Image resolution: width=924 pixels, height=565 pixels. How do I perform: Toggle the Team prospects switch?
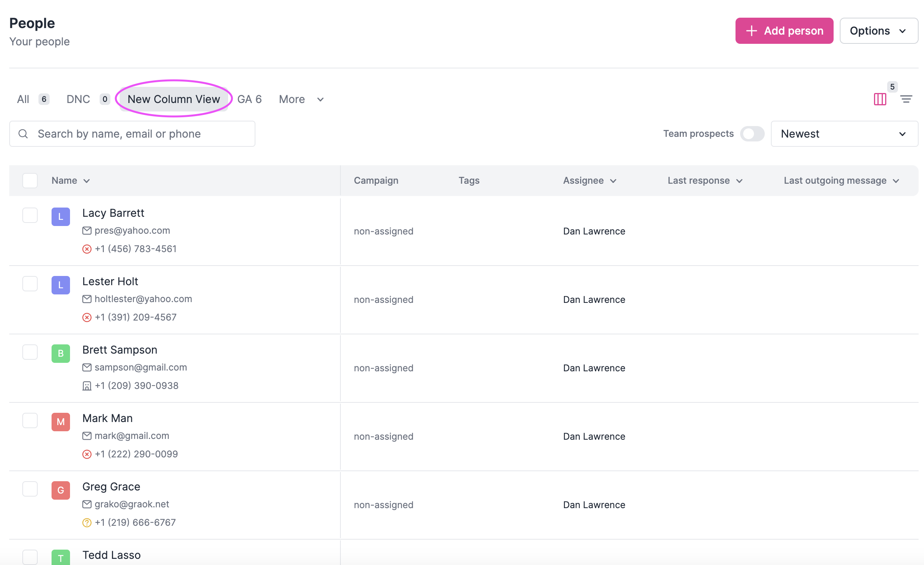752,134
